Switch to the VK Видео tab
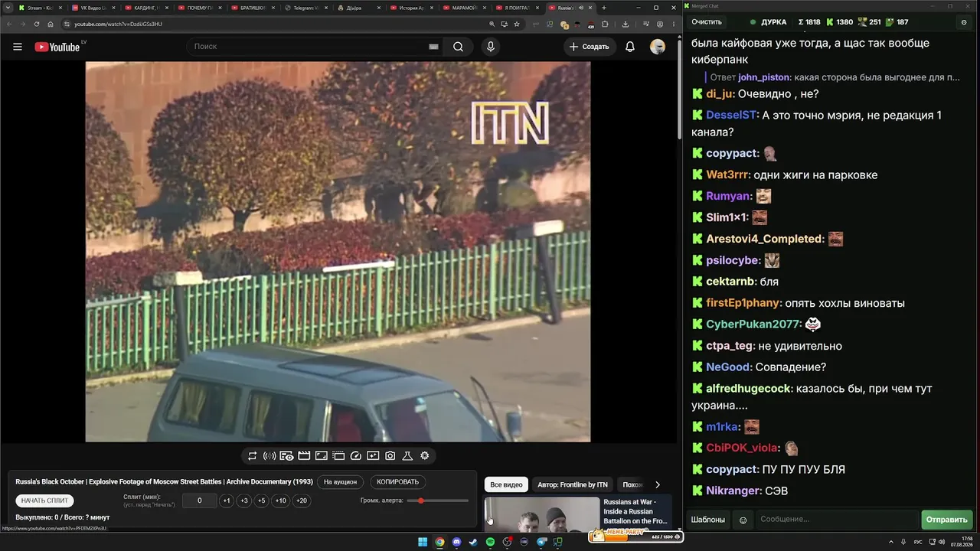 click(x=93, y=8)
